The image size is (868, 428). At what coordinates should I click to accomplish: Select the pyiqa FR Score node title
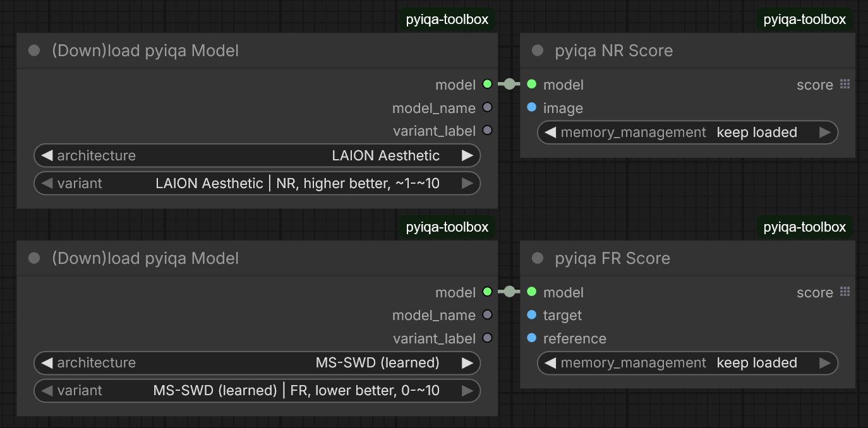click(612, 258)
